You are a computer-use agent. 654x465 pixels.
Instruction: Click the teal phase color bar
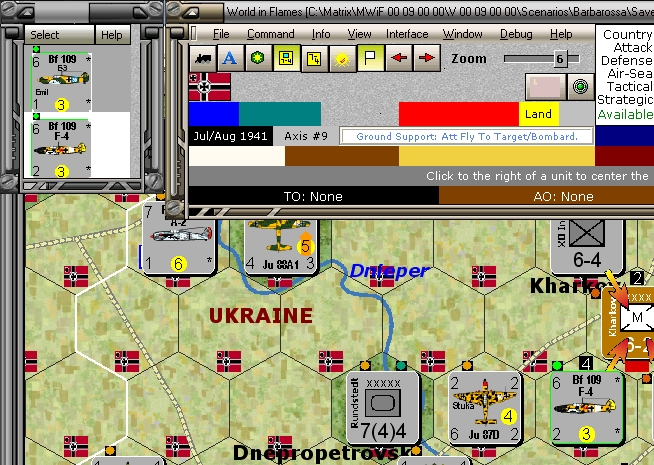[x=280, y=114]
